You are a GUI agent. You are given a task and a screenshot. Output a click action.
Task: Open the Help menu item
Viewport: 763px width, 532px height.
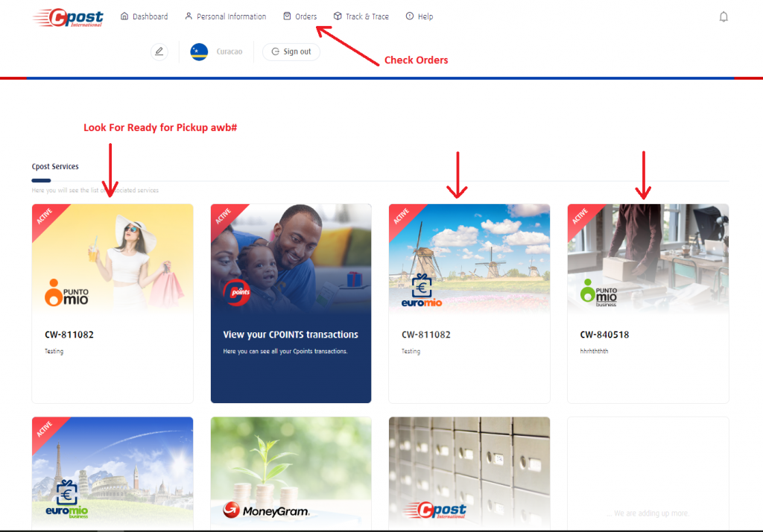(x=420, y=16)
